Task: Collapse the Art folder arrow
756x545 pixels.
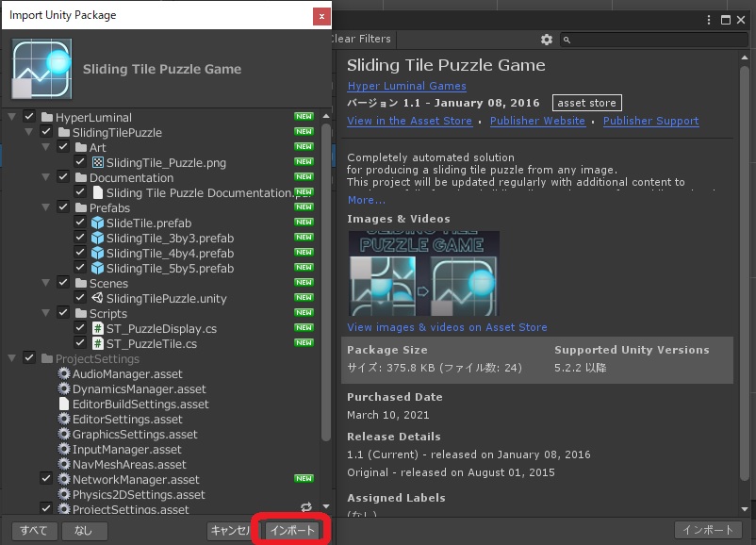Action: tap(46, 147)
